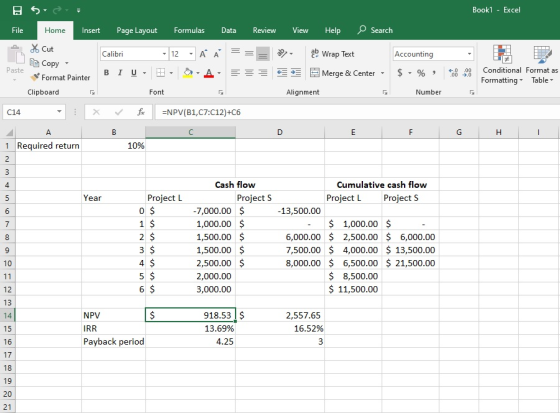Image resolution: width=560 pixels, height=413 pixels.
Task: Cut the selected cell
Action: (42, 49)
